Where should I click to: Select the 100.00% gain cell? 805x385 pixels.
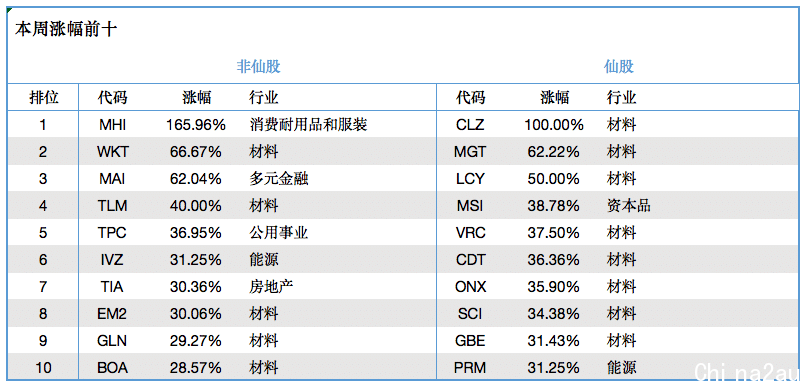point(554,125)
